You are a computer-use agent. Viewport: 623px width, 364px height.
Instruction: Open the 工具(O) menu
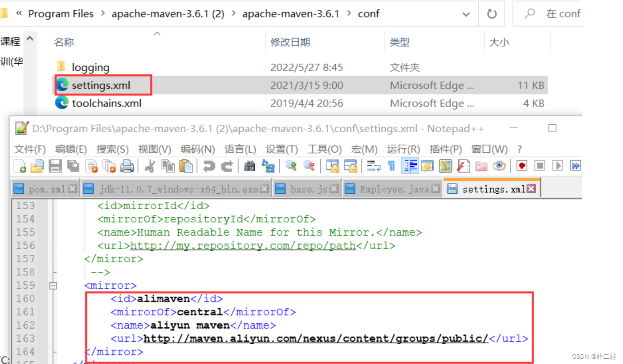(324, 149)
